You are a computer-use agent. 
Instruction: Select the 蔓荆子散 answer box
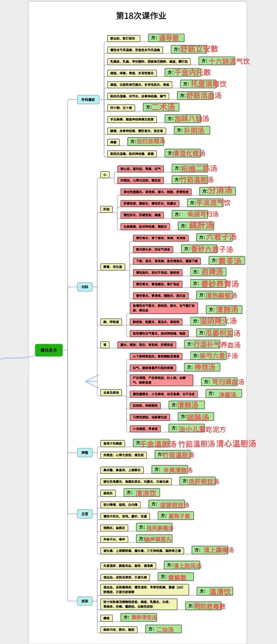click(x=176, y=516)
